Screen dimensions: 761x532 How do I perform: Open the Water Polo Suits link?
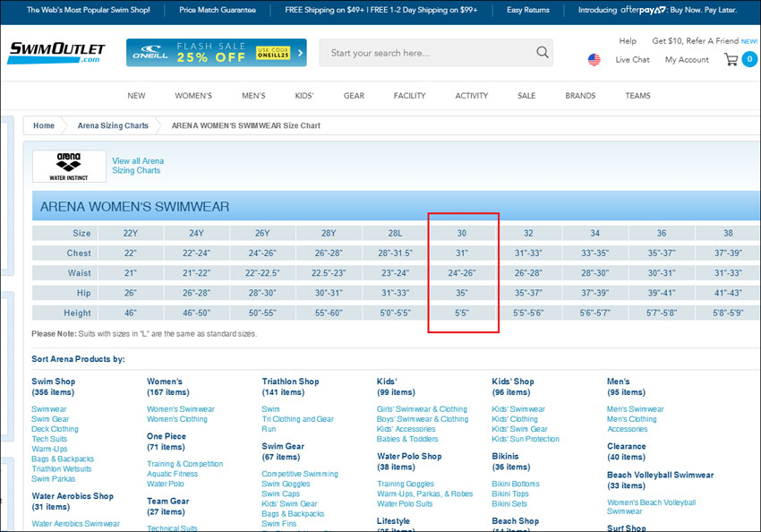tap(405, 504)
